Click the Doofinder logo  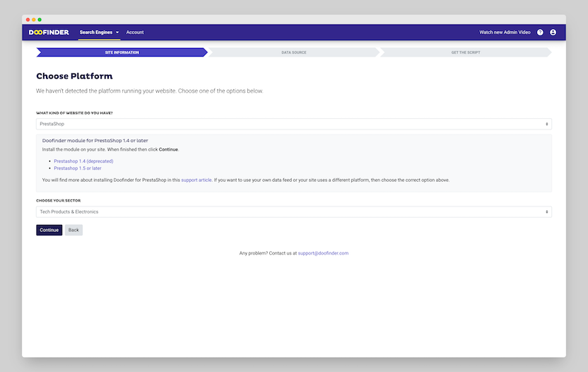point(49,33)
